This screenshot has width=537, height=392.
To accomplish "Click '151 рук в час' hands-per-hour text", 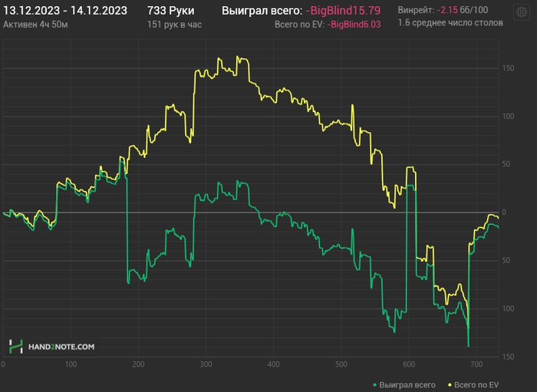I will point(176,24).
